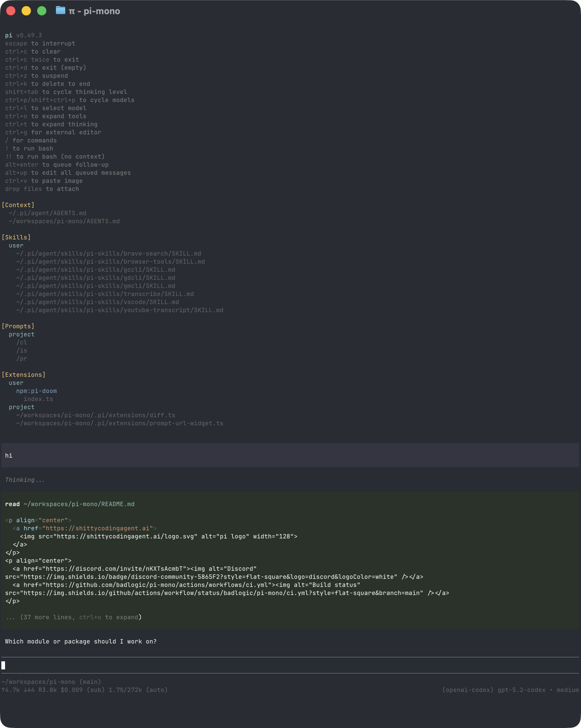Click the gpt-5.2-codex model name in the footer

tap(521, 690)
